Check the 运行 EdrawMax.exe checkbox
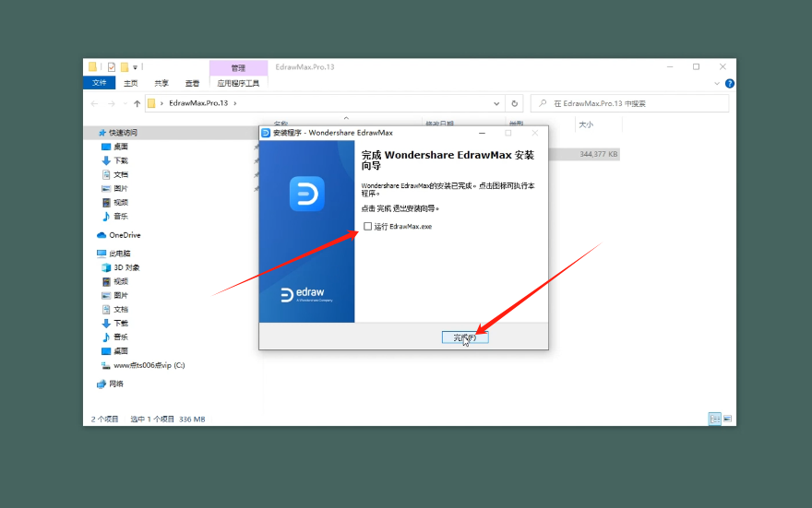 [367, 227]
